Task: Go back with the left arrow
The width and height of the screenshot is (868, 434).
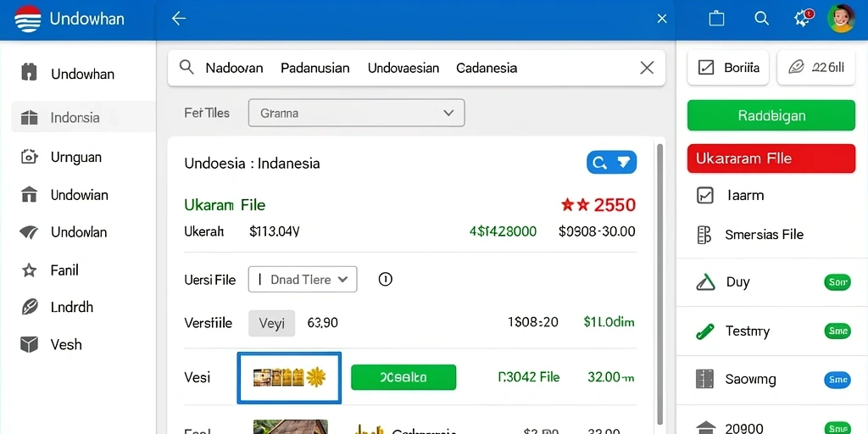Action: click(178, 19)
